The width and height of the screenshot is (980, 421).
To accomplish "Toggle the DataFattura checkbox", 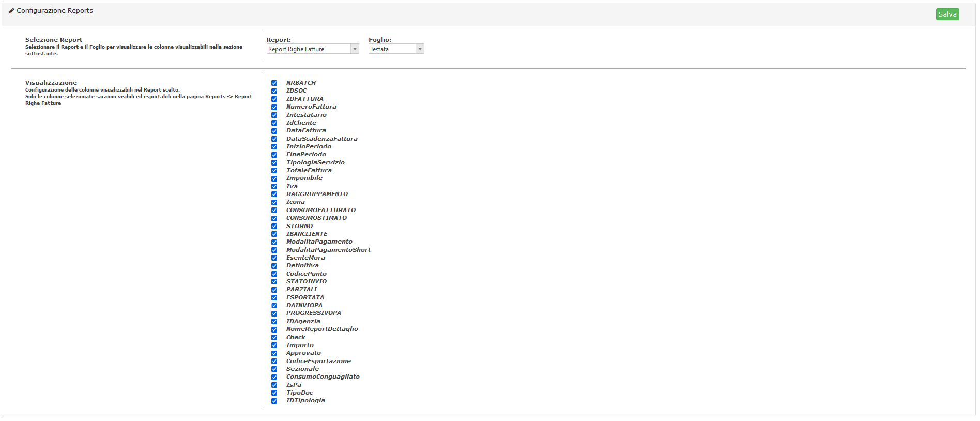I will point(274,131).
